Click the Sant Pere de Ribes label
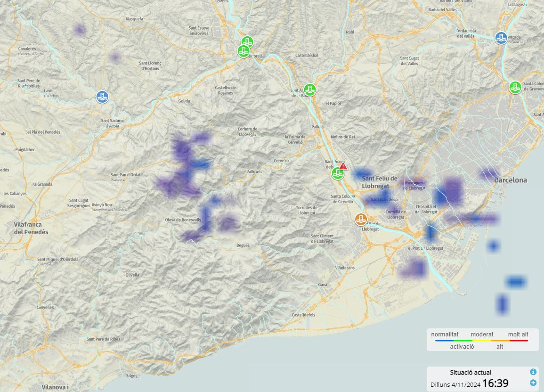This screenshot has width=544, height=392. tap(104, 339)
